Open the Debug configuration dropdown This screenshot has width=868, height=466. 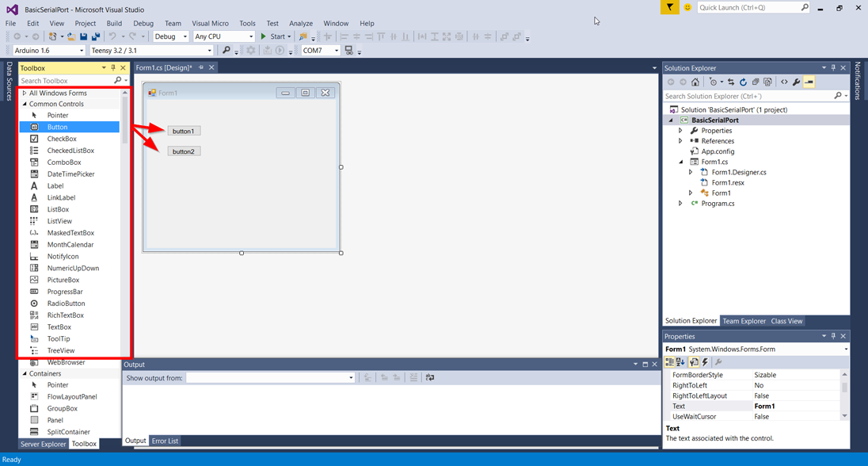pos(185,36)
